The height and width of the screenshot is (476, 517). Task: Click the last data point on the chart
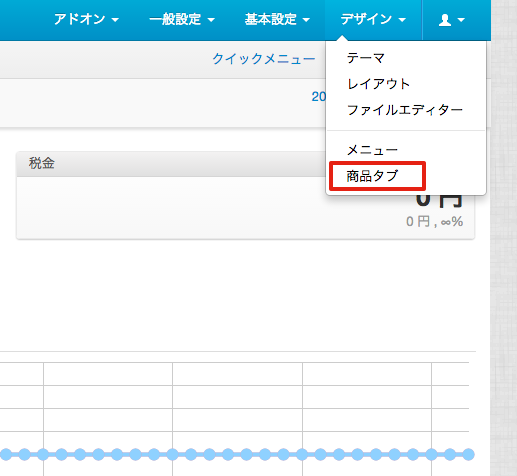468,454
